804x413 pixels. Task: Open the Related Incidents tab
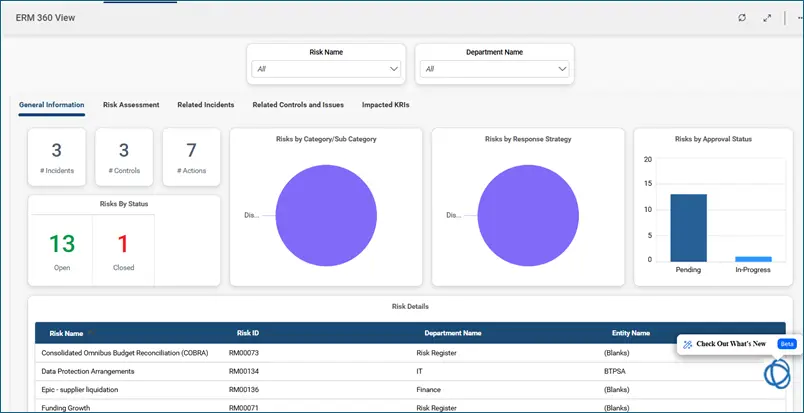coord(206,104)
